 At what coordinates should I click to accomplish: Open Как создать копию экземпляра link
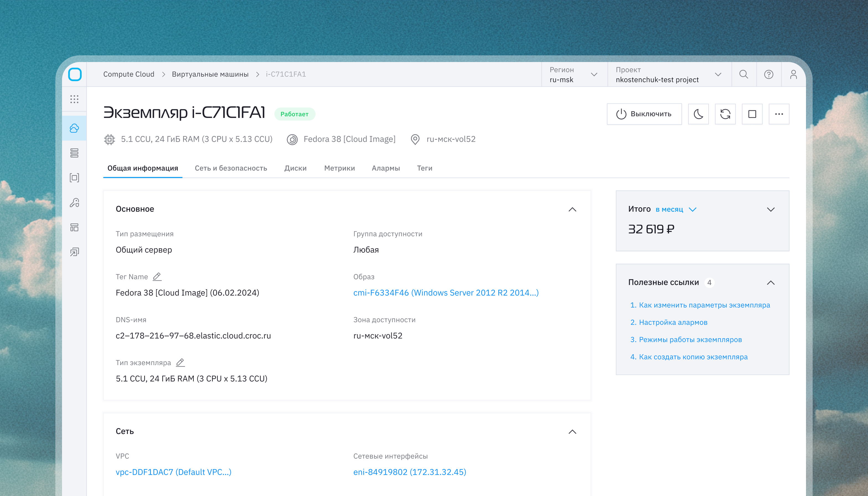click(693, 357)
